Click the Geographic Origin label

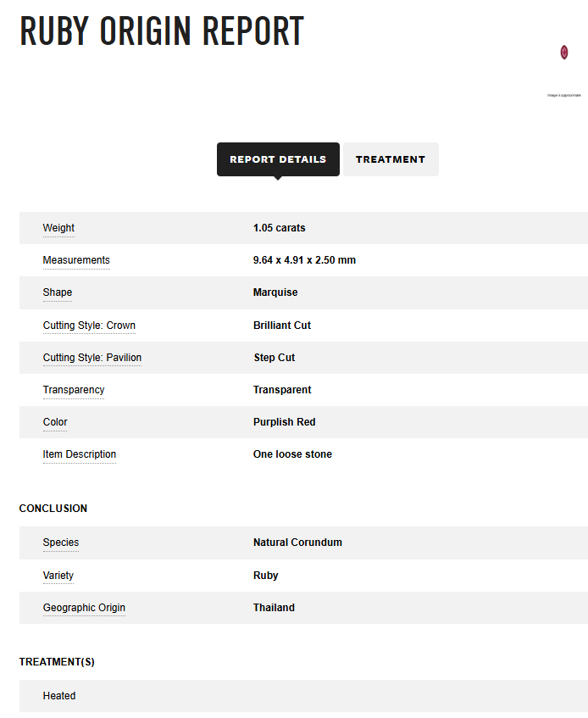[84, 608]
